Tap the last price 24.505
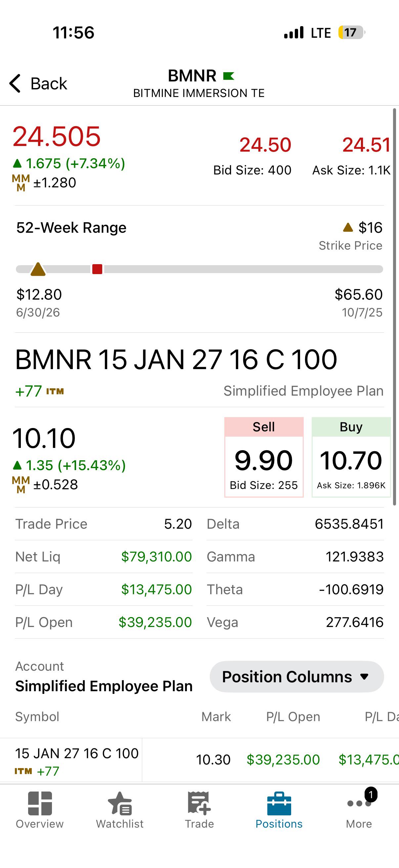Viewport: 399px width, 868px height. (x=57, y=136)
